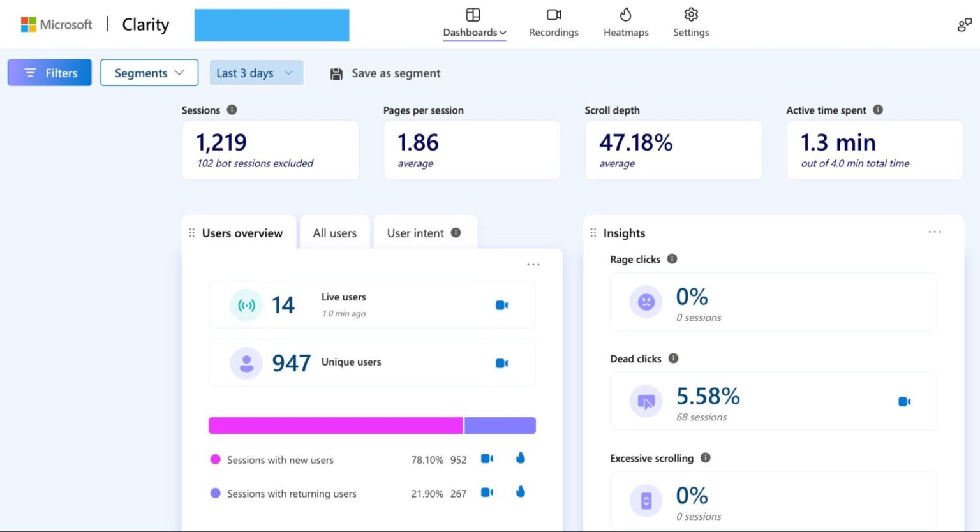Expand the Segments dropdown
980x532 pixels.
pos(149,73)
